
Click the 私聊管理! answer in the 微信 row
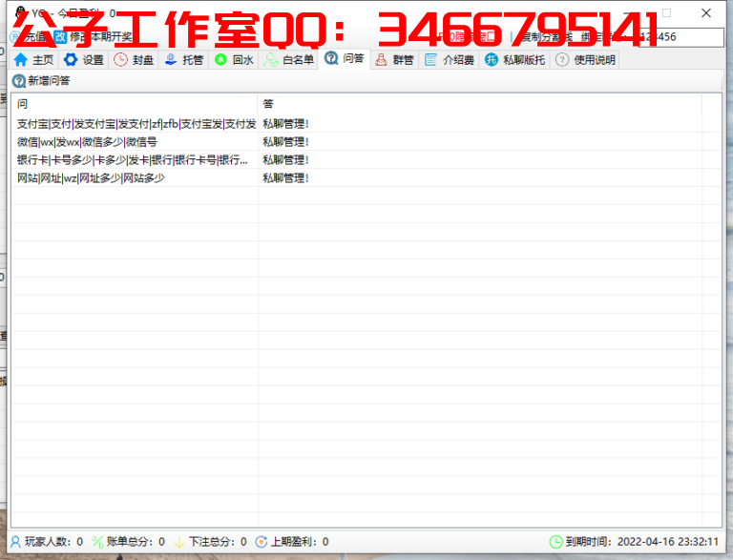pos(285,142)
